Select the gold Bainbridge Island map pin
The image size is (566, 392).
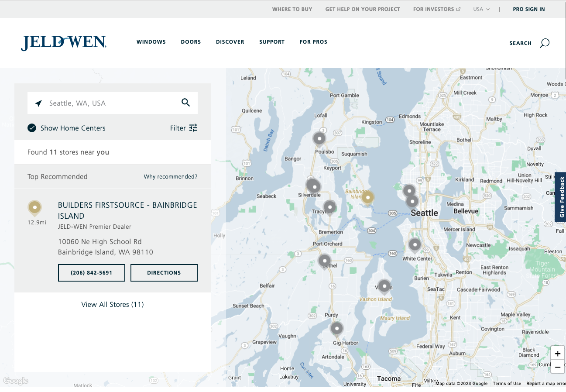tap(368, 198)
